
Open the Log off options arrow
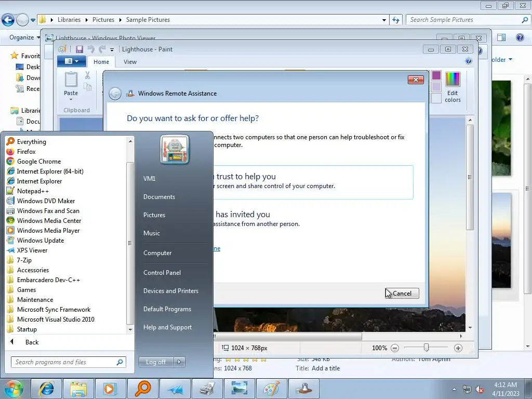coord(179,362)
